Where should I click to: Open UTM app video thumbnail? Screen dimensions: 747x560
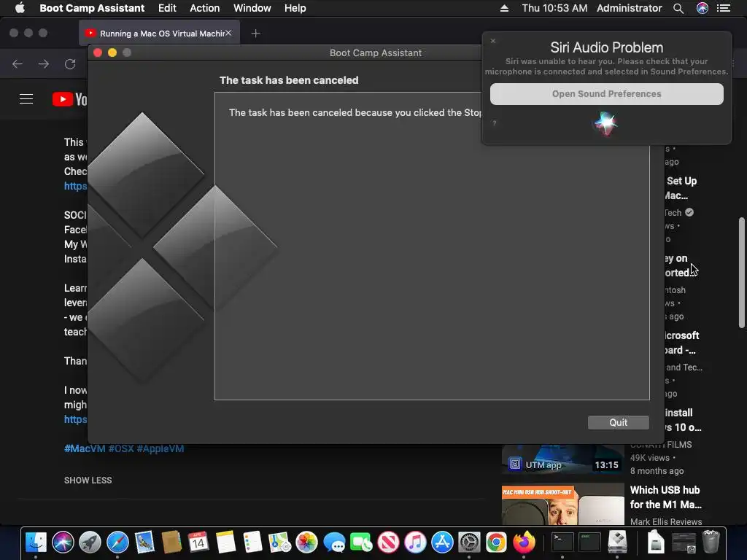[x=562, y=459]
